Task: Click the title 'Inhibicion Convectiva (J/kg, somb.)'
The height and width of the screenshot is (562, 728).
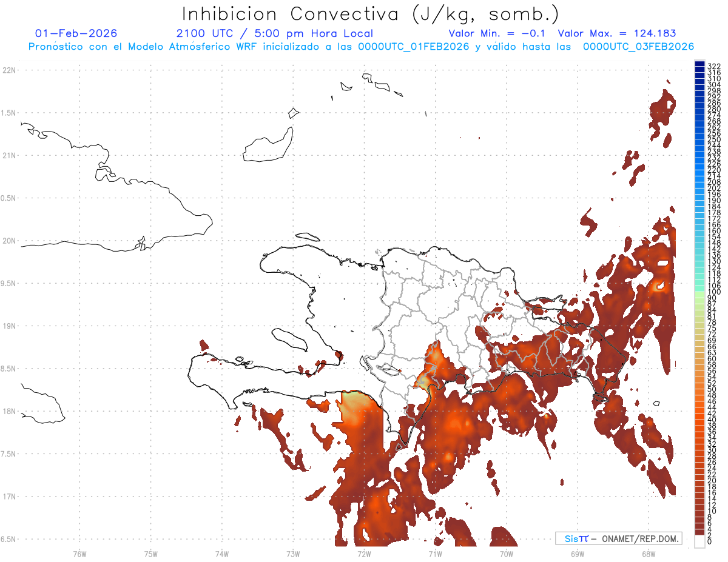Action: pos(371,14)
